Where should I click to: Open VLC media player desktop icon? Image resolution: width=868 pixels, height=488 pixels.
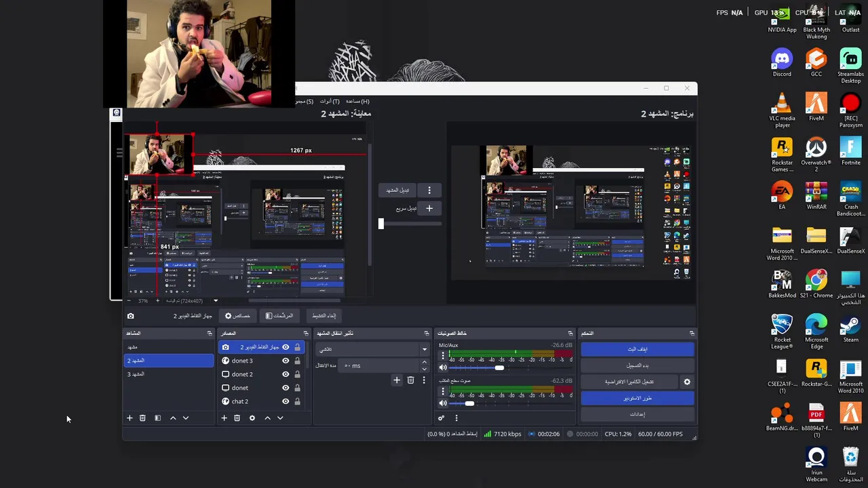[x=782, y=110]
